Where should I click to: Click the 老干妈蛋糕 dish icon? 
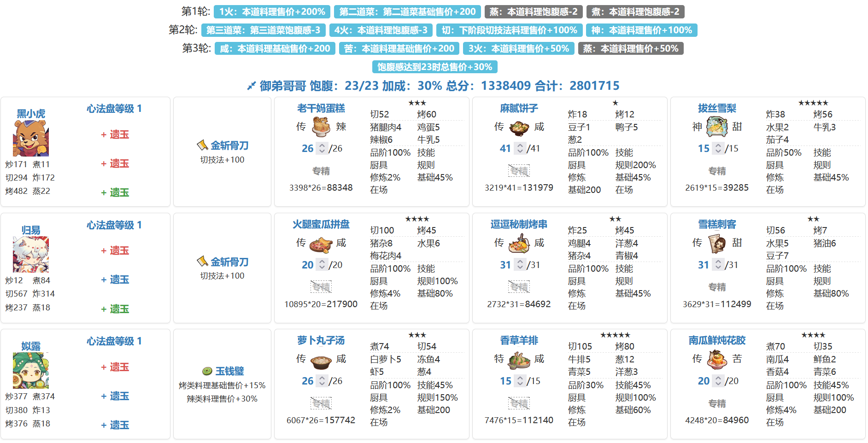click(321, 127)
